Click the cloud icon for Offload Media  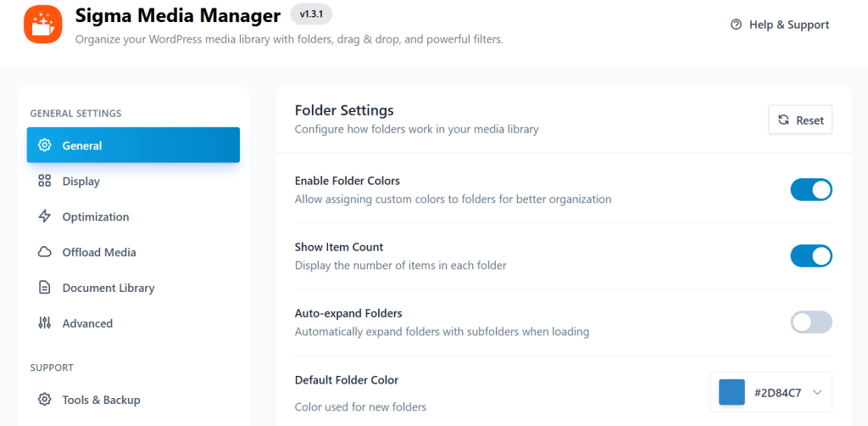pyautogui.click(x=45, y=252)
